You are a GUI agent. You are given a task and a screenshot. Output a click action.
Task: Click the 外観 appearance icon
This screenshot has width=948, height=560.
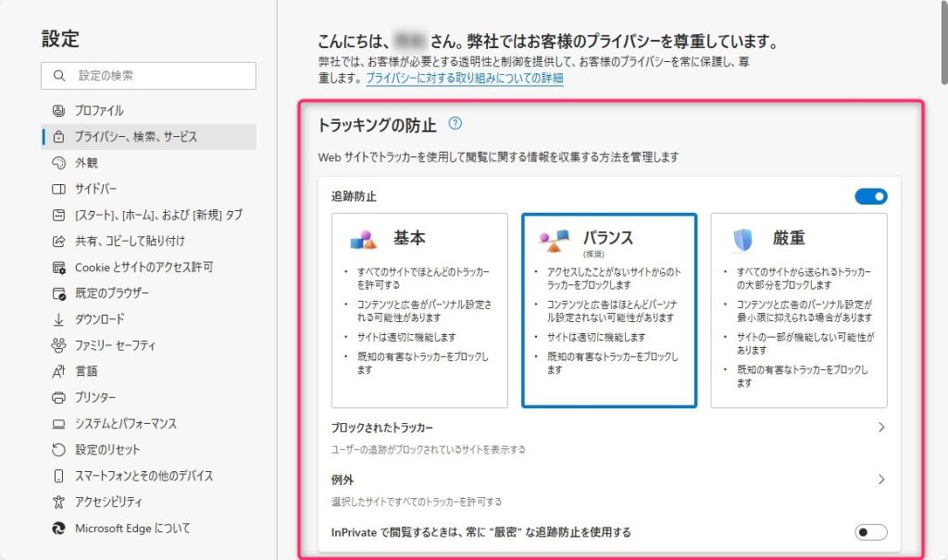[x=58, y=163]
